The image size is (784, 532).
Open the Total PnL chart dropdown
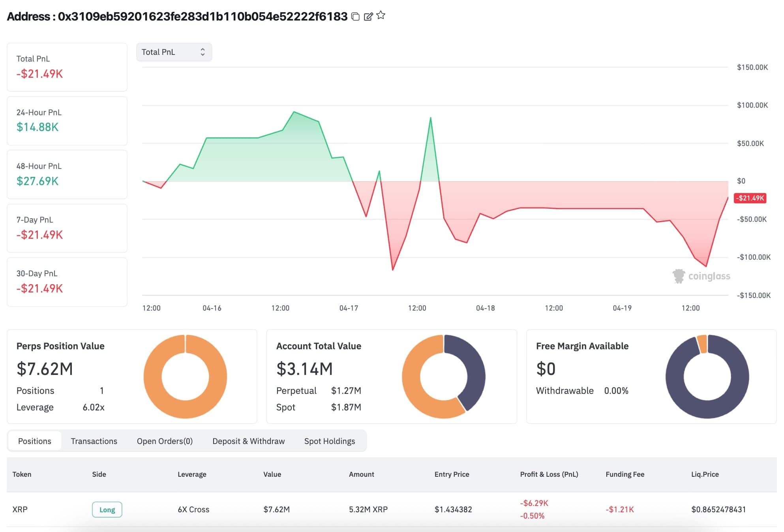tap(174, 52)
